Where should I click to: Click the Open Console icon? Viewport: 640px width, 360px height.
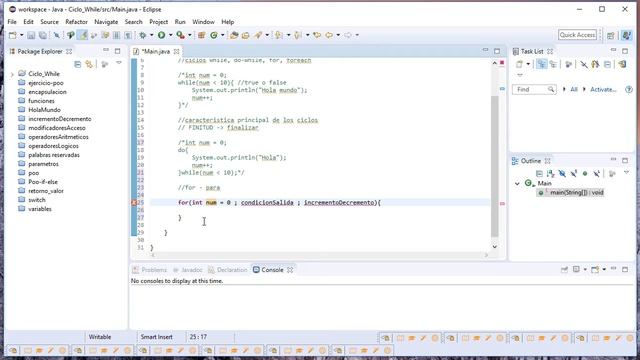[x=595, y=269]
